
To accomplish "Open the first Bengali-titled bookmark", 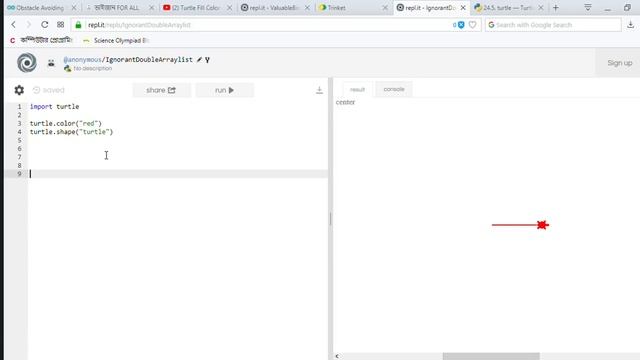I will pyautogui.click(x=41, y=40).
